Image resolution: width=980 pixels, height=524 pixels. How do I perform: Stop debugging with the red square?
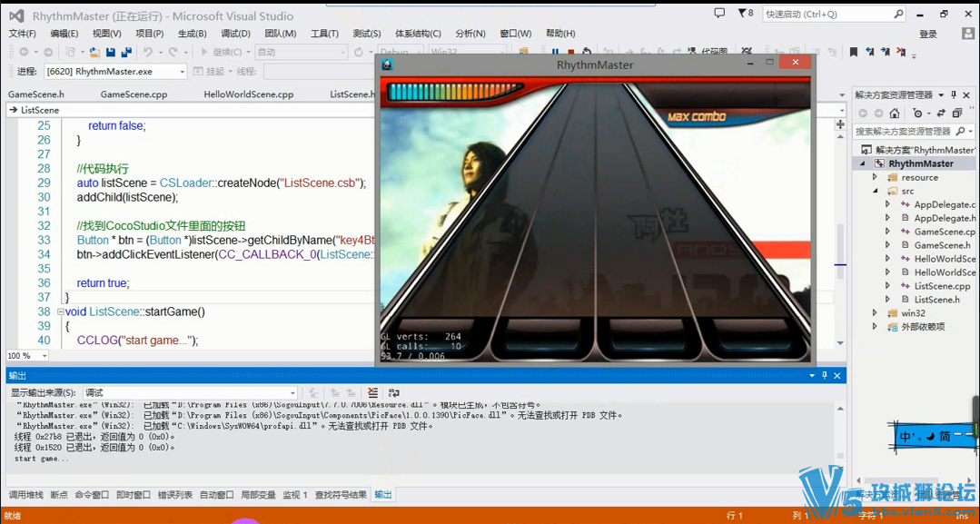570,52
